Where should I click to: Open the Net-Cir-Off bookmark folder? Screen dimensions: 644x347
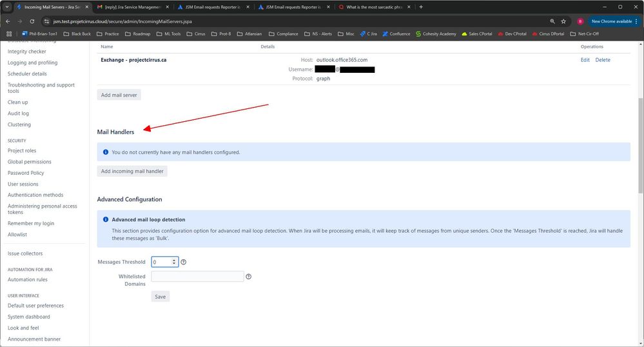(585, 34)
